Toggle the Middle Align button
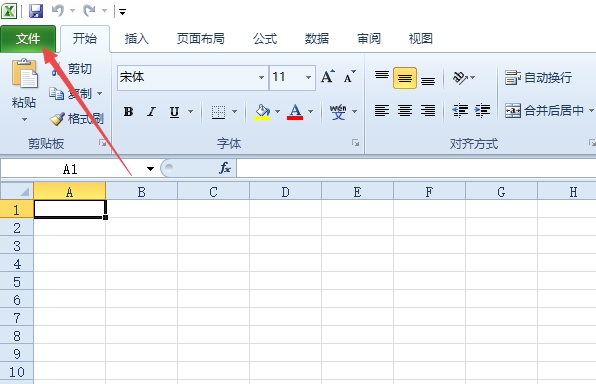 point(405,78)
